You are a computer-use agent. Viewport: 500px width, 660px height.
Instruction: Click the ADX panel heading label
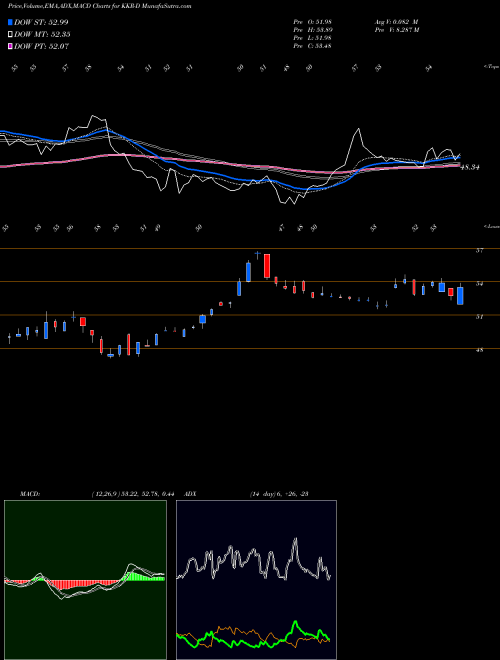(x=191, y=494)
